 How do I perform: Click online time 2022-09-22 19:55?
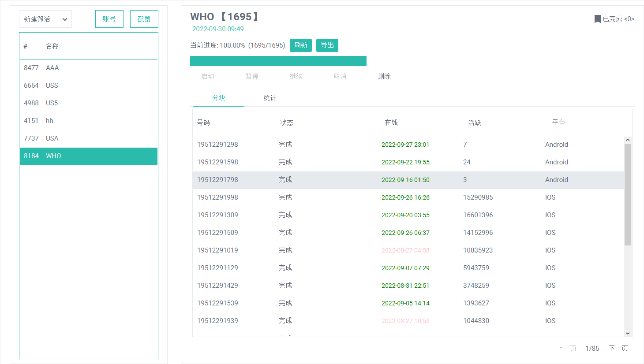[405, 162]
